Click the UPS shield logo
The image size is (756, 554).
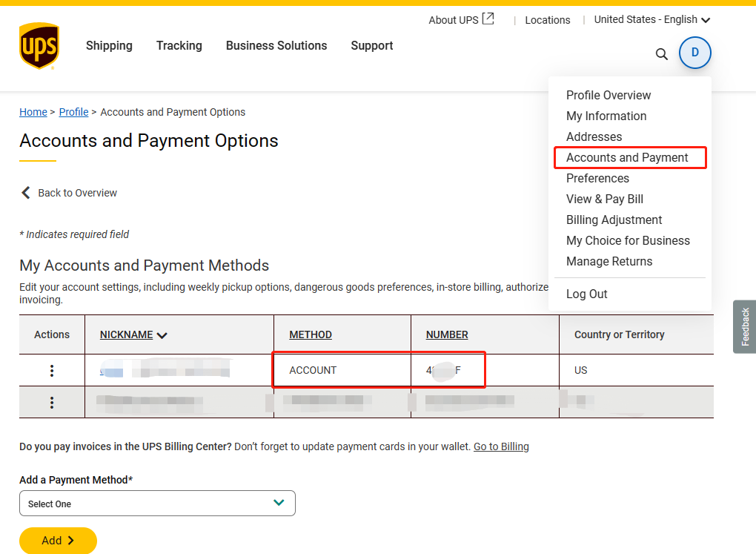click(39, 46)
